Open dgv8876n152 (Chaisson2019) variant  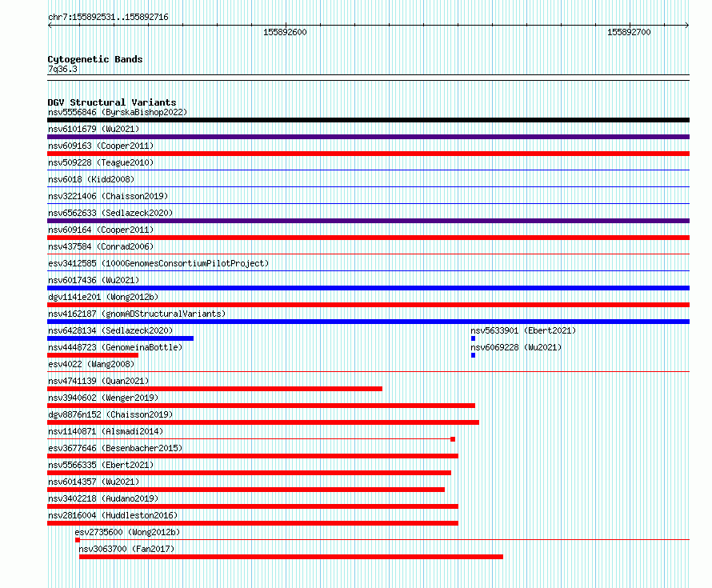point(110,414)
